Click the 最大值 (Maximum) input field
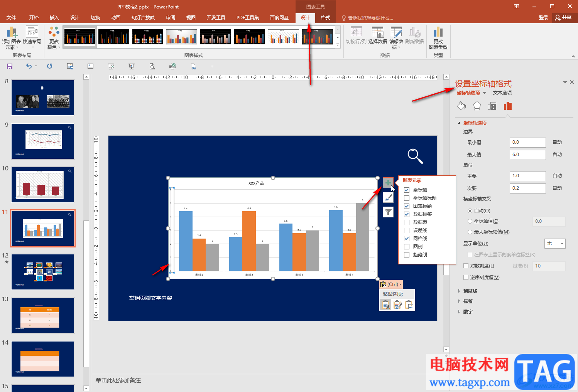The image size is (578, 392). pos(527,155)
